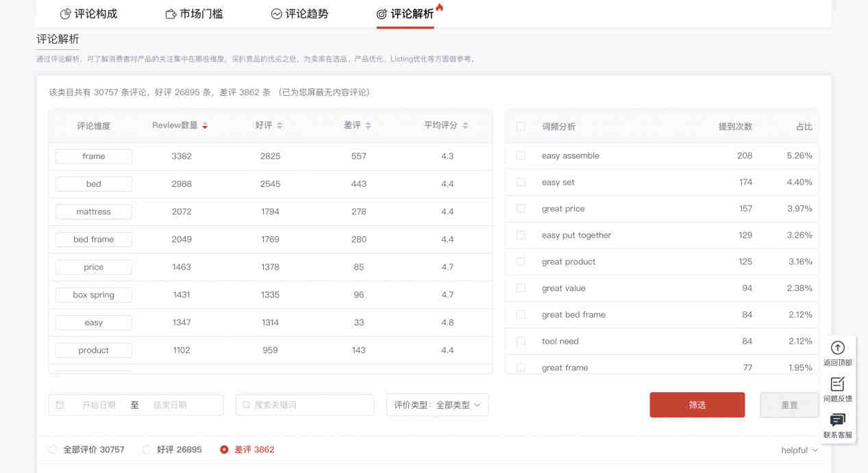Select the bed dimension tag
Viewport: 868px width, 473px height.
pos(94,184)
